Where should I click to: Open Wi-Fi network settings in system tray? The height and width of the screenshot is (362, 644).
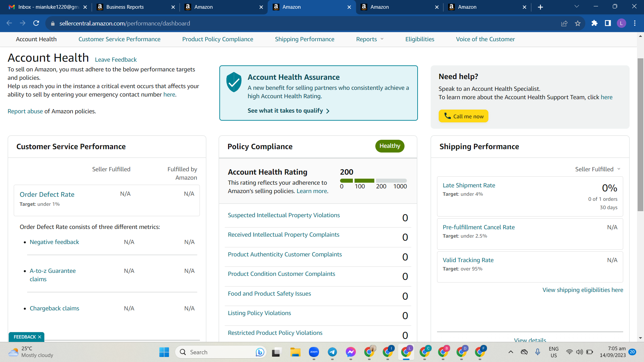point(569,352)
